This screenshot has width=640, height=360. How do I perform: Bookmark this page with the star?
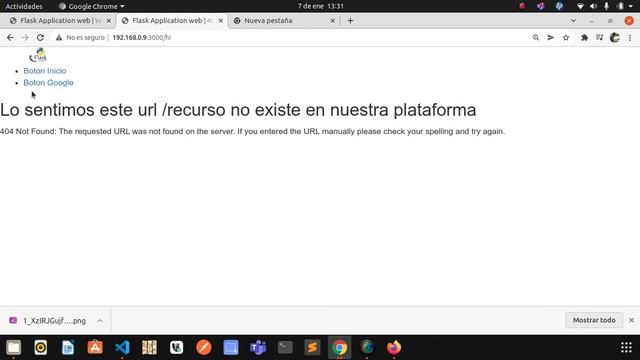(x=566, y=38)
